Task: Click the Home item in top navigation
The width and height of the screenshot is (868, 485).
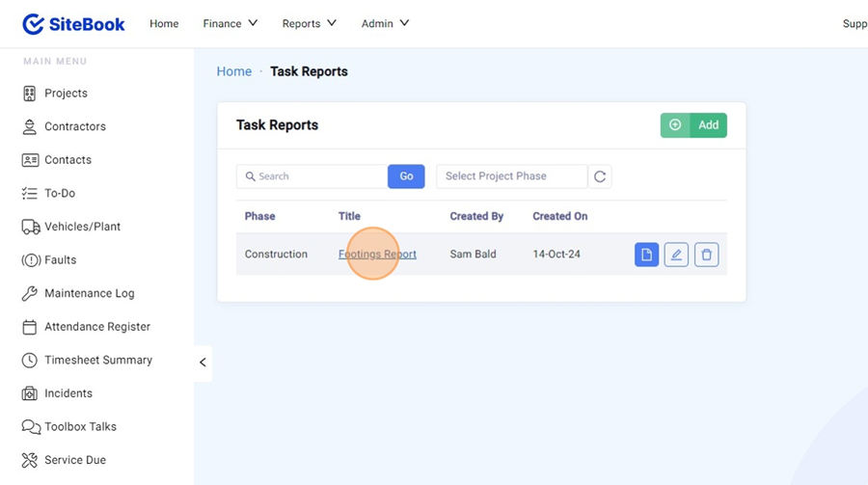Action: (164, 24)
